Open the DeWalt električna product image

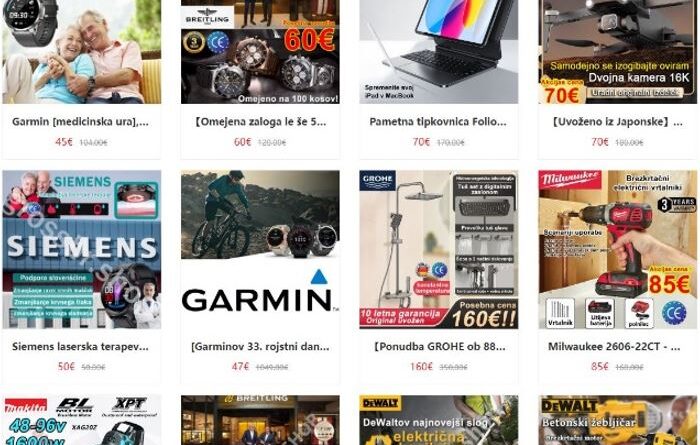point(439,420)
